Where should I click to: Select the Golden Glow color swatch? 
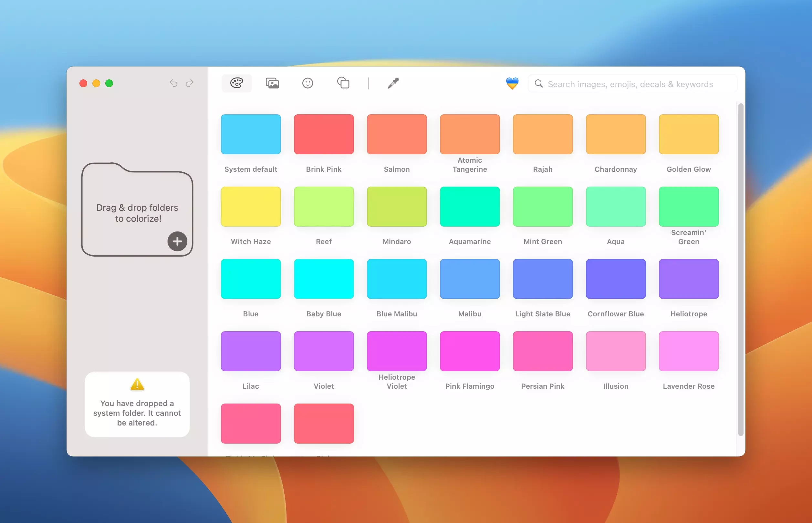pyautogui.click(x=688, y=135)
